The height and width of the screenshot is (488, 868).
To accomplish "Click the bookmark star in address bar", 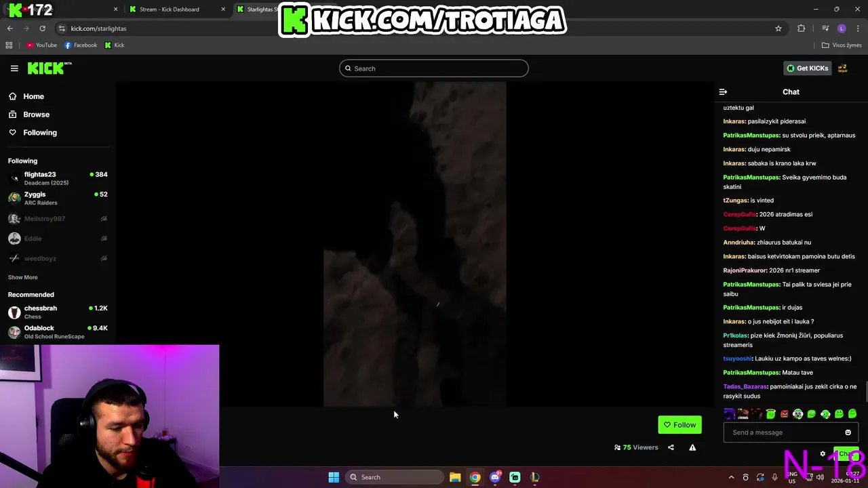I will click(778, 28).
